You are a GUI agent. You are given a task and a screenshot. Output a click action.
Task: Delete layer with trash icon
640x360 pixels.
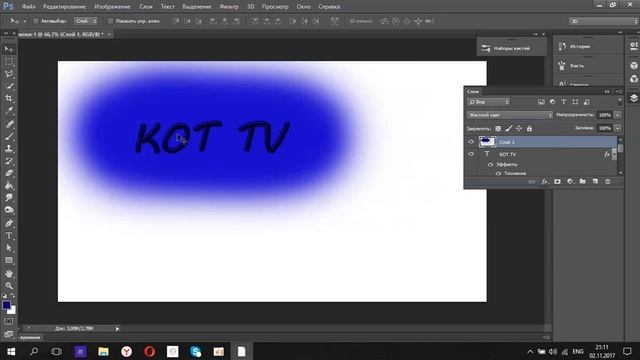(x=608, y=182)
